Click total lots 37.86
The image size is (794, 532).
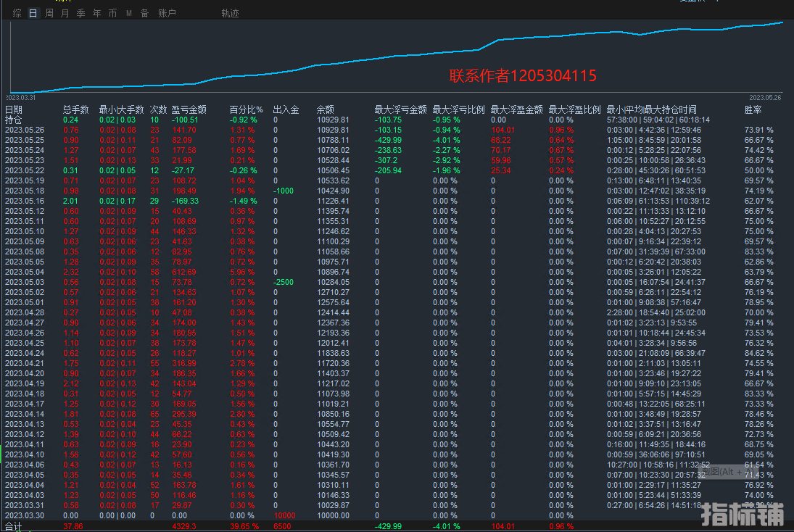click(73, 526)
